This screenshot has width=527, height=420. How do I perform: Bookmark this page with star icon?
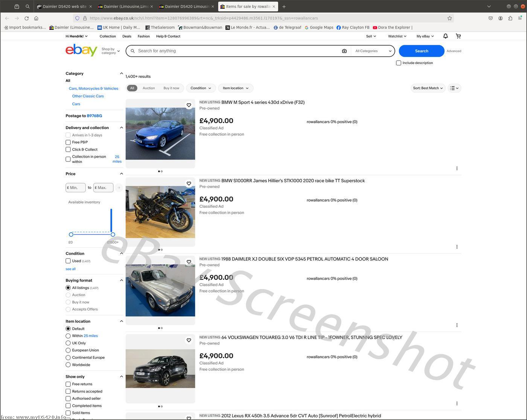449,18
